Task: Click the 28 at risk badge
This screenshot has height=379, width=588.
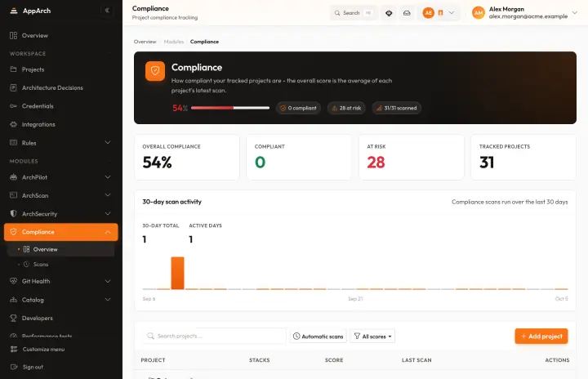Action: (346, 108)
